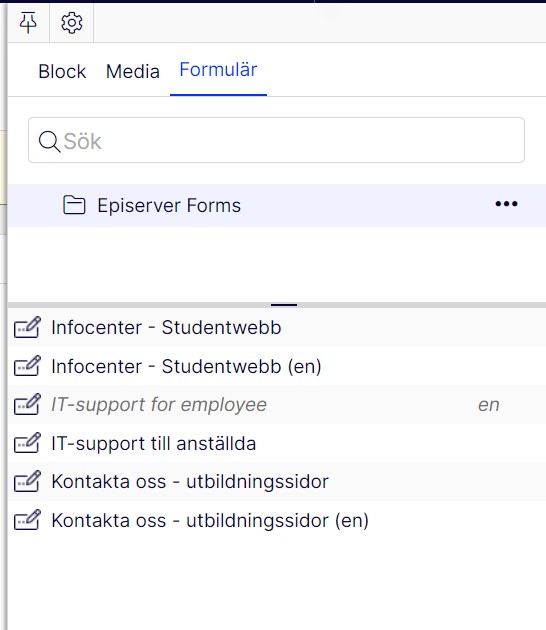Click form icon beside Kontakta oss - utbildningssidor (en)
The image size is (546, 630).
click(27, 520)
